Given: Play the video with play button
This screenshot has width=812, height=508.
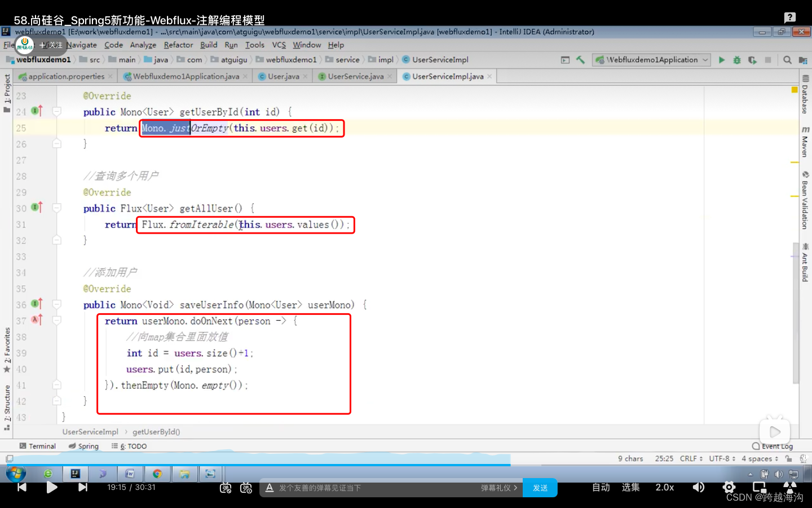Looking at the screenshot, I should click(x=52, y=487).
